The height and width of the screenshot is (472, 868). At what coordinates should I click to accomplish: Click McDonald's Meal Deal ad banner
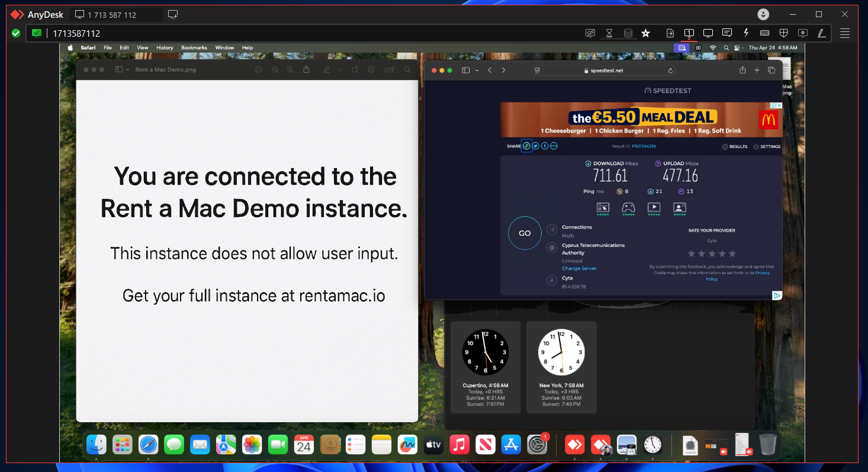[x=641, y=120]
